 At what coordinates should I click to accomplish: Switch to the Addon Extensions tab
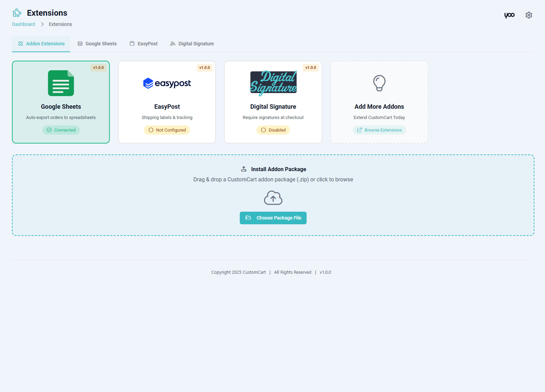[x=41, y=44]
